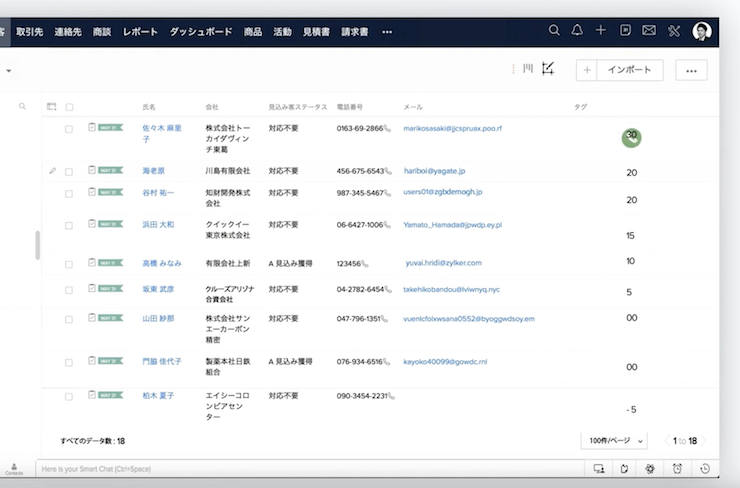
Task: Open the screen share icon in bottom bar
Action: (599, 469)
